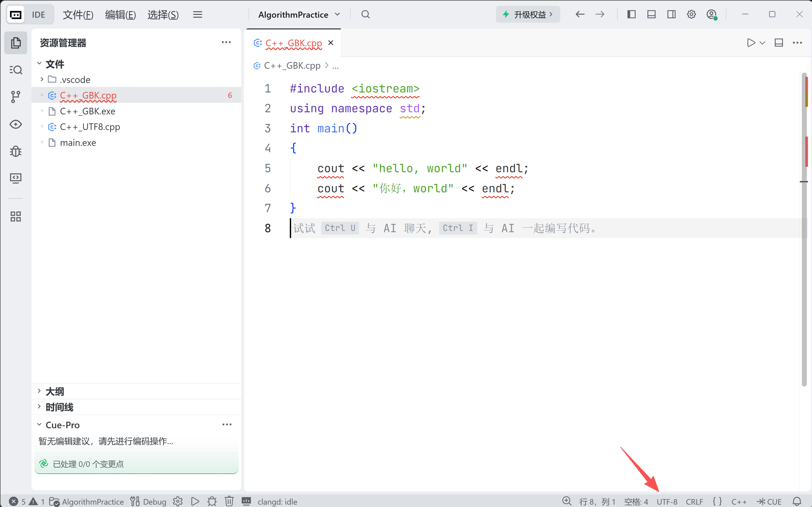Open main.exe in file tree
The height and width of the screenshot is (507, 812).
click(136, 142)
